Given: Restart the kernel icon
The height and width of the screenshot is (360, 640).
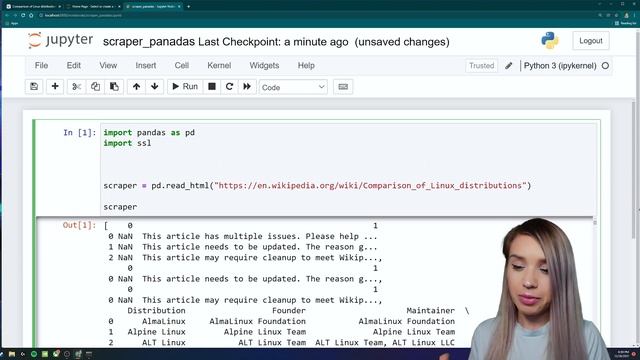Looking at the screenshot, I should [x=229, y=87].
